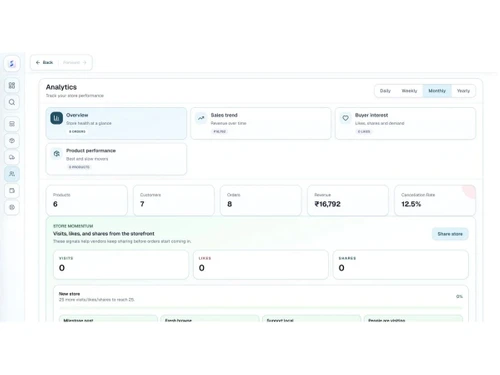
Task: Click the package box sidebar icon
Action: tap(12, 141)
